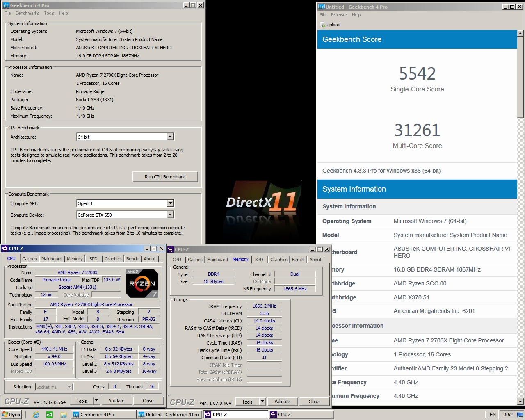Open Graphics tab in Memory-tab CPU-Z window
This screenshot has width=525, height=420.
coord(279,260)
